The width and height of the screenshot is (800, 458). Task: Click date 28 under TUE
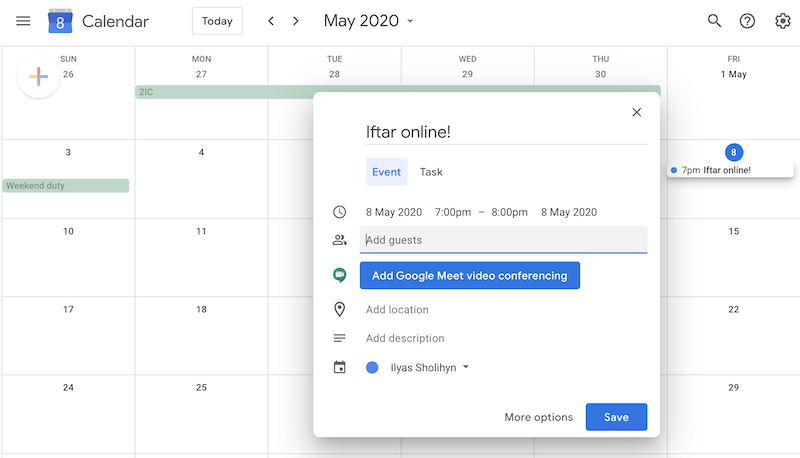335,74
